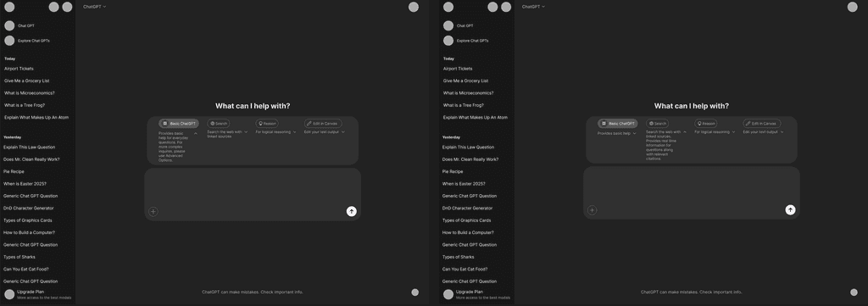The width and height of the screenshot is (868, 306).
Task: Select the Search pill in right mockup
Action: [658, 124]
